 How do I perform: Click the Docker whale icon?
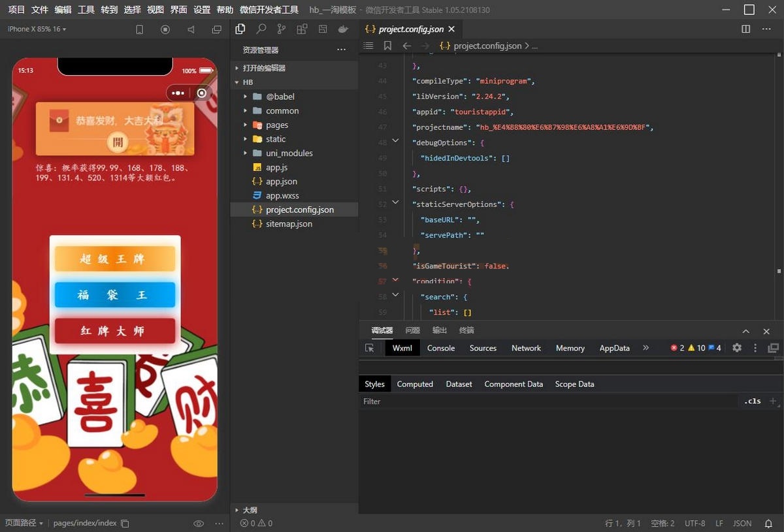[x=343, y=29]
